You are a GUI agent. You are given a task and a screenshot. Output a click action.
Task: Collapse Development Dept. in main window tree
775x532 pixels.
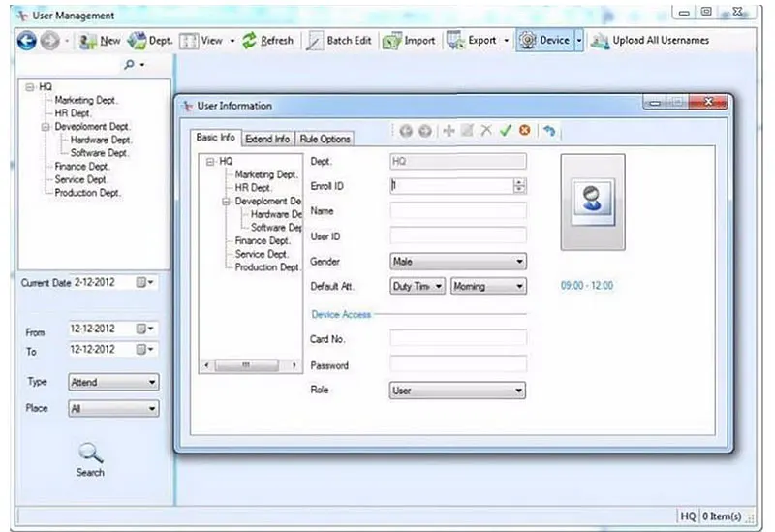(46, 127)
